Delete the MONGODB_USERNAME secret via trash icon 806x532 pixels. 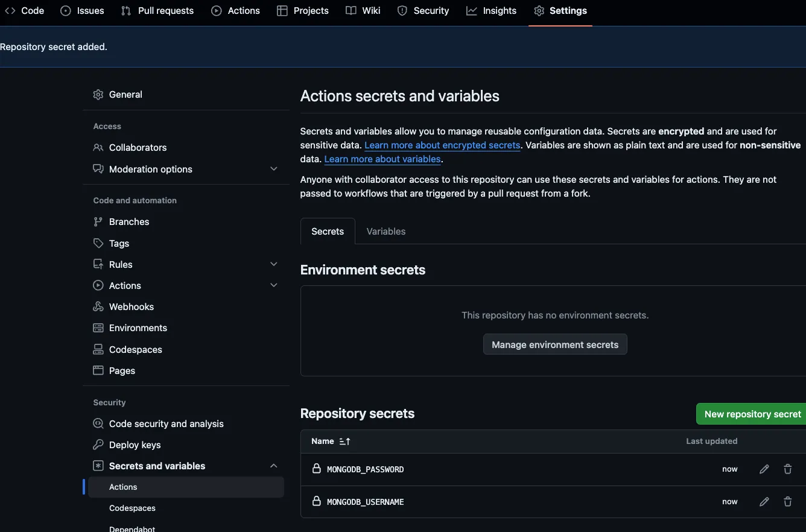788,502
